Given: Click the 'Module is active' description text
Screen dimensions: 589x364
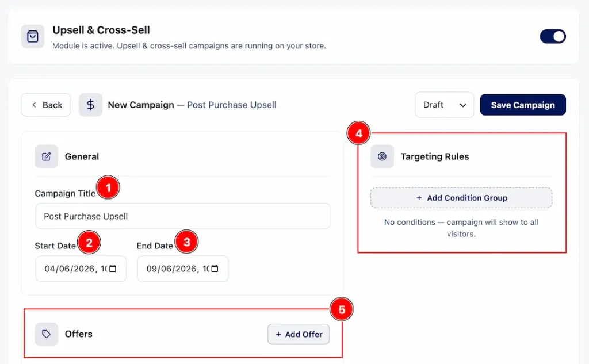Looking at the screenshot, I should click(189, 46).
